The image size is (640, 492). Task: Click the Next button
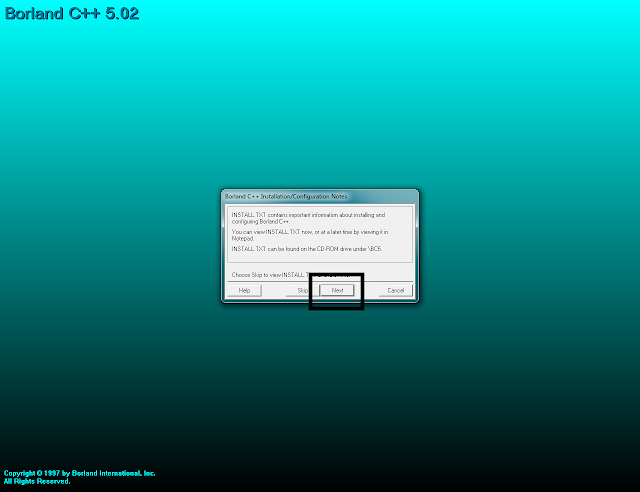click(x=337, y=290)
